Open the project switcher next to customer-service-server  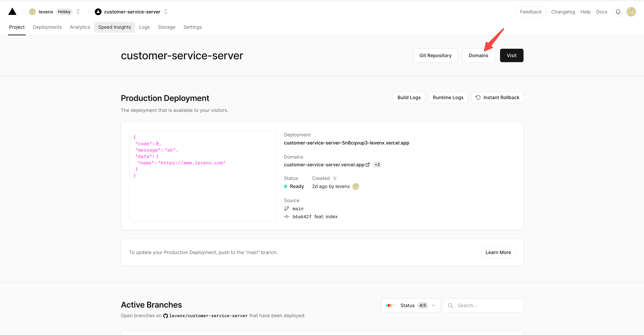(x=166, y=12)
